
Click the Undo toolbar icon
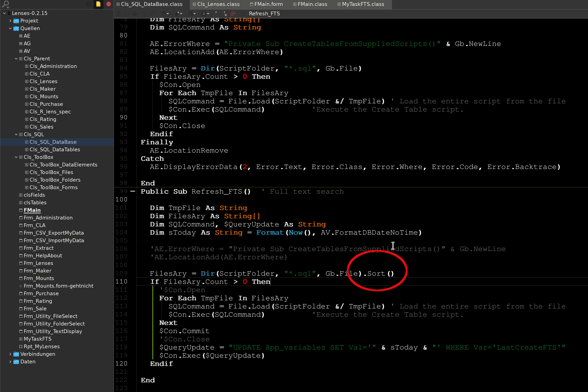pyautogui.click(x=144, y=13)
